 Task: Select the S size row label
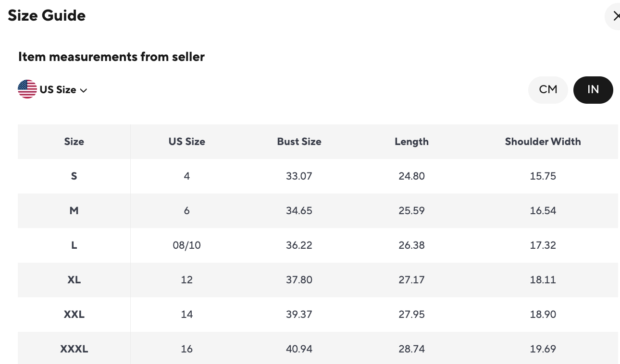click(74, 176)
